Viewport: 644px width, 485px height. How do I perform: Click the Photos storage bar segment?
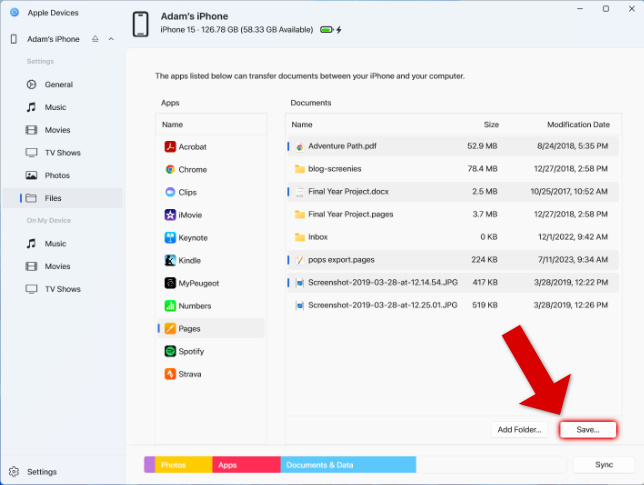point(183,465)
